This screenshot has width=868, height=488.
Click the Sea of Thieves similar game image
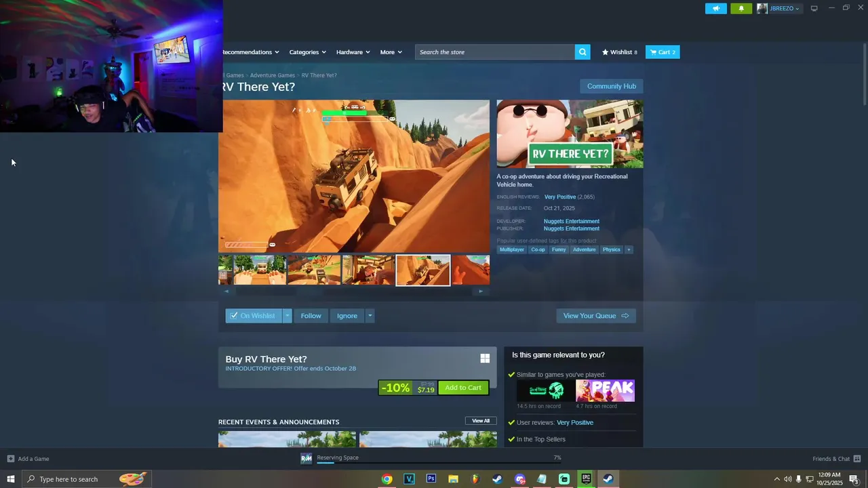point(545,390)
